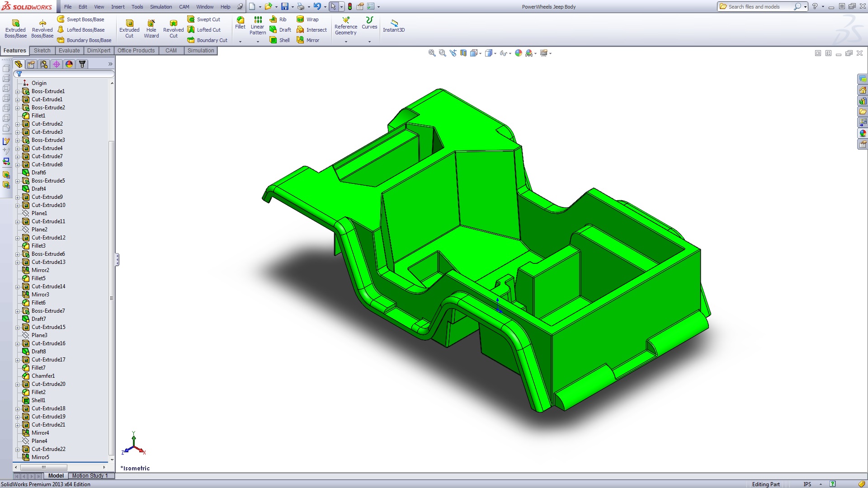Click Zoom to Fit in view toolbar

coord(432,53)
